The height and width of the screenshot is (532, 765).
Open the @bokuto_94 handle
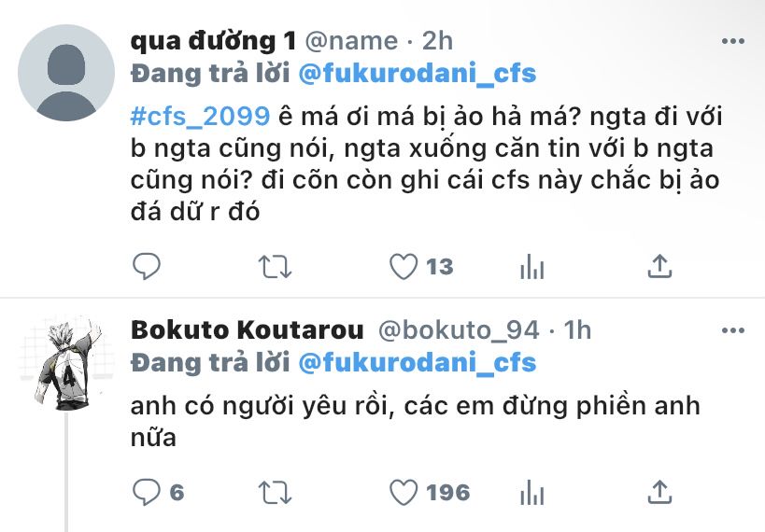(459, 330)
